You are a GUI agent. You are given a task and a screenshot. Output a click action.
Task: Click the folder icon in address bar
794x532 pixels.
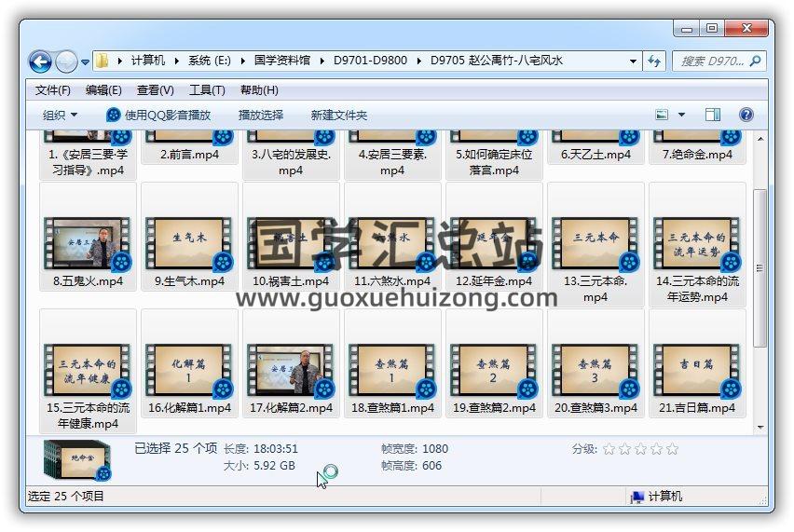[x=102, y=61]
